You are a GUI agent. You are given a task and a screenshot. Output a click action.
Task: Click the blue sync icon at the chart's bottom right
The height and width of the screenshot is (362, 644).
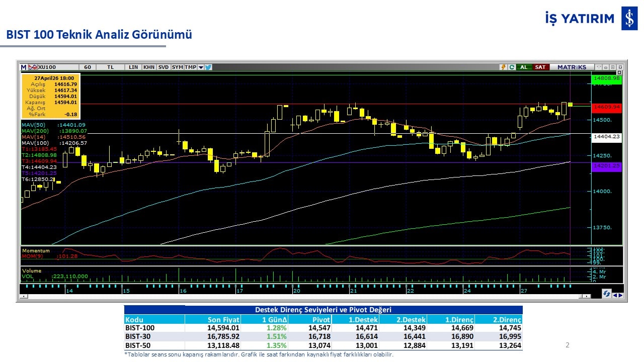[606, 294]
